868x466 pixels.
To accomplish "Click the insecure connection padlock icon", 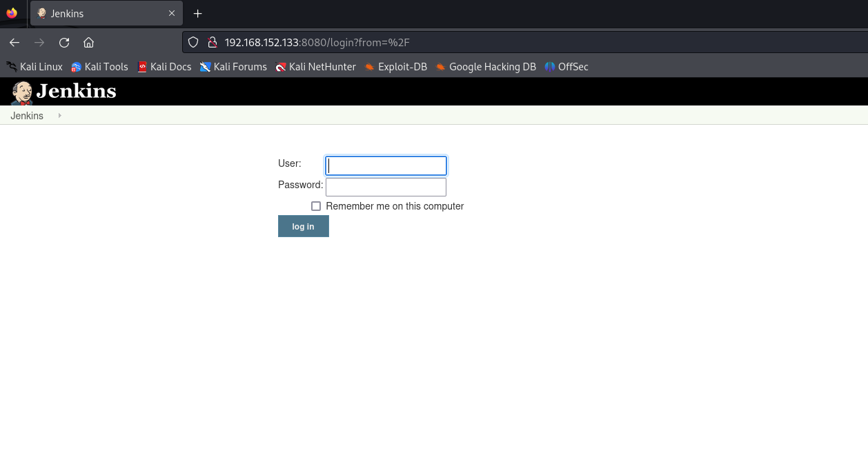I will pyautogui.click(x=213, y=43).
